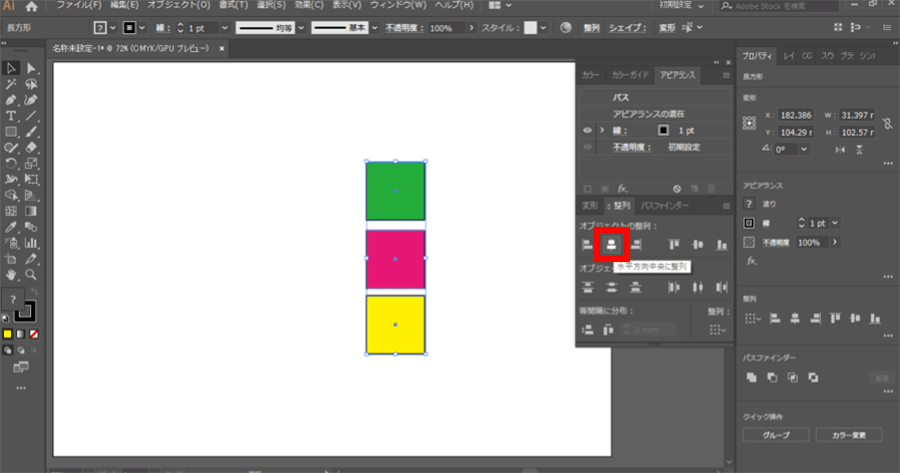
Task: Select the Type tool in toolbar
Action: coord(11,116)
